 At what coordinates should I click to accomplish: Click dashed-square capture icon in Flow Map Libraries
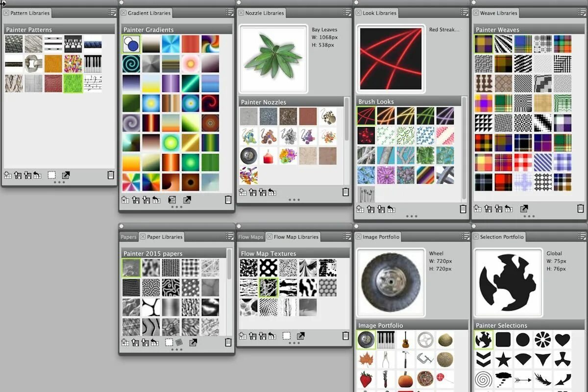[287, 336]
